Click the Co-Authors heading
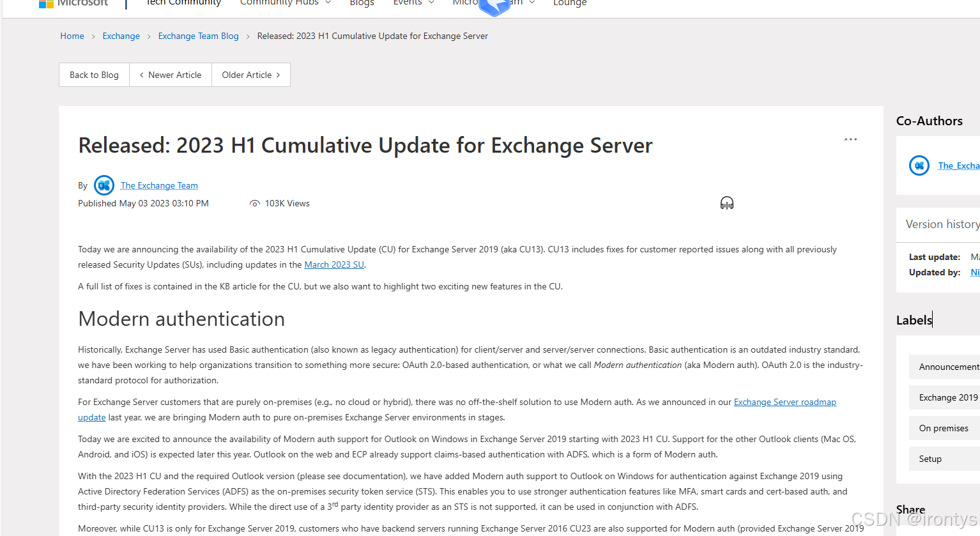This screenshot has height=536, width=980. pos(929,121)
